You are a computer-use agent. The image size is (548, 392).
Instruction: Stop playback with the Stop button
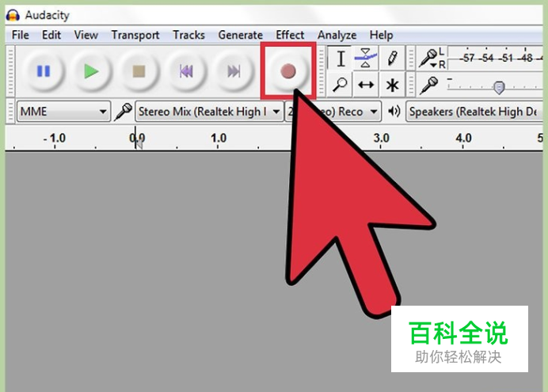point(139,71)
